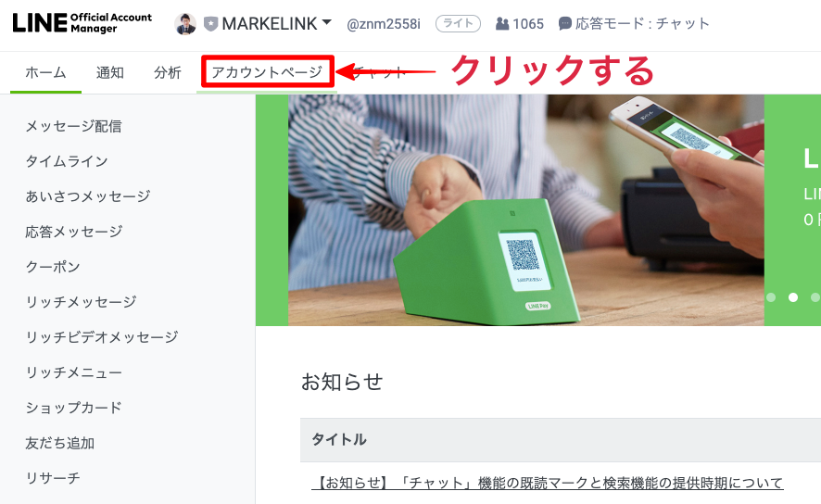Open ショップカード in the sidebar
The height and width of the screenshot is (504, 821).
coord(74,408)
